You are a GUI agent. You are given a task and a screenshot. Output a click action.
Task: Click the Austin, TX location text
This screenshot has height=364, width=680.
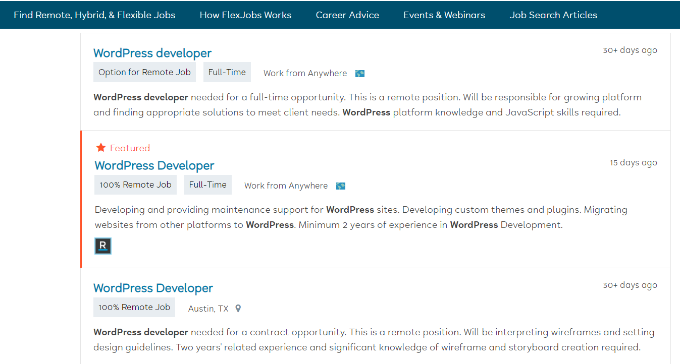(x=208, y=308)
